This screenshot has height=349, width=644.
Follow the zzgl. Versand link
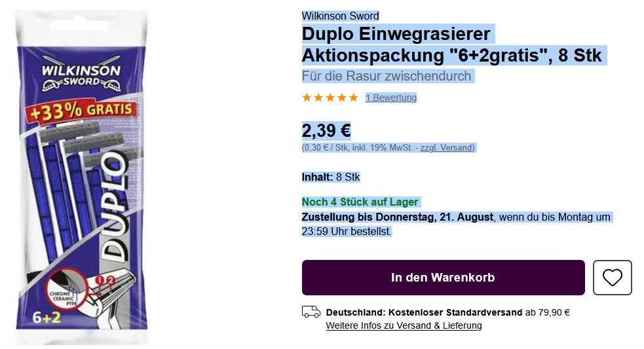[x=446, y=148]
